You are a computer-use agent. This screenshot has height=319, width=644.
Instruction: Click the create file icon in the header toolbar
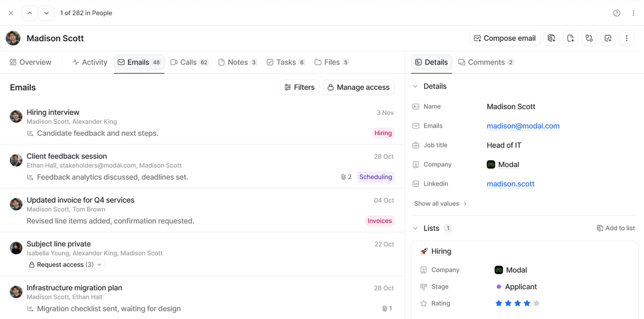(x=570, y=38)
